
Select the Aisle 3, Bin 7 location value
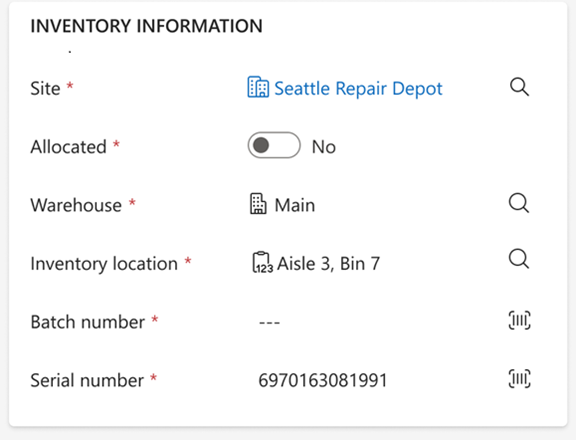click(328, 264)
